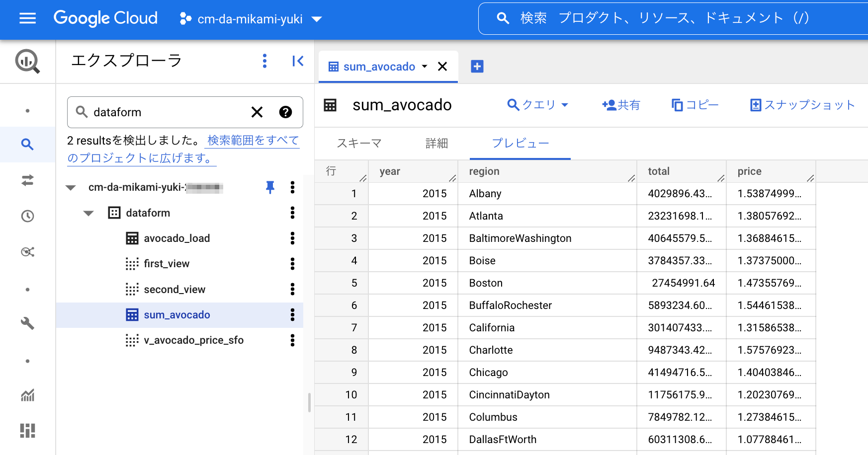Open the administration wrench icon
This screenshot has height=455, width=868.
[27, 323]
